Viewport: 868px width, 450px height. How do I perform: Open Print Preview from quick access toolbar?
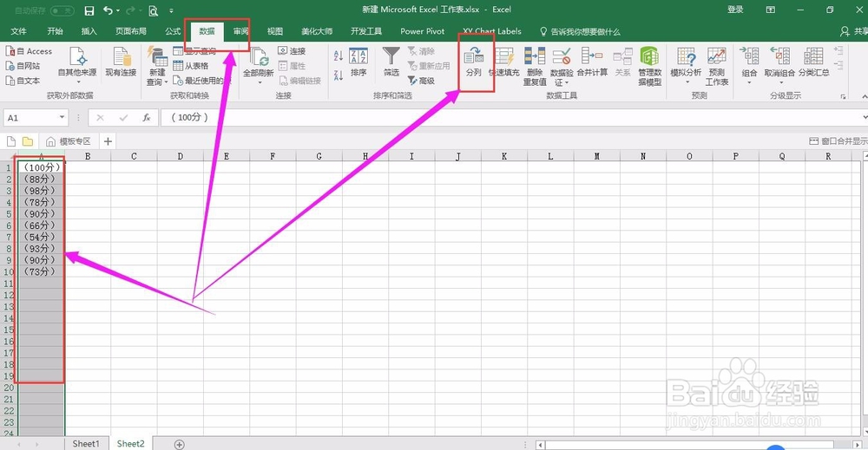click(154, 10)
